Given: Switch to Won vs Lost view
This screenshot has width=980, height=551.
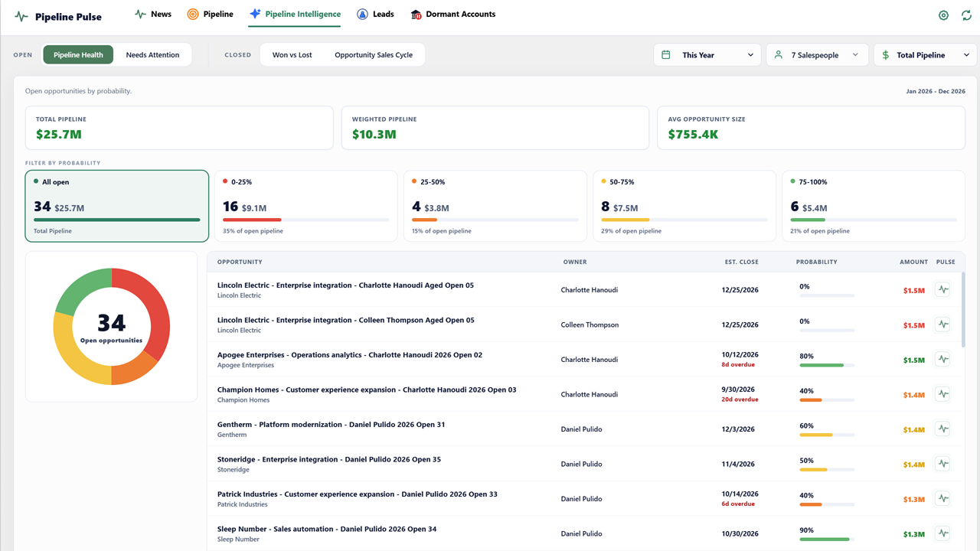Looking at the screenshot, I should pos(292,55).
